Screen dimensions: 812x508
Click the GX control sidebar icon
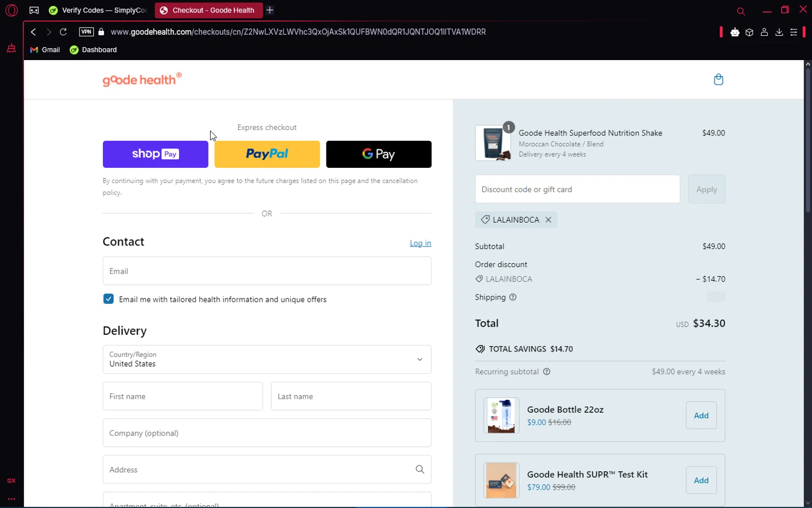(x=11, y=480)
